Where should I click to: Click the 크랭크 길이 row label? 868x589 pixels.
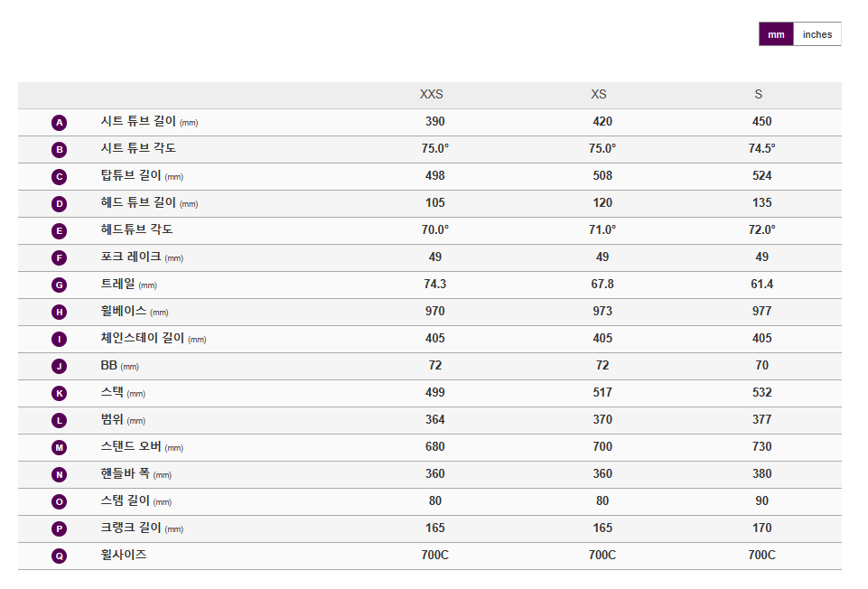click(126, 528)
